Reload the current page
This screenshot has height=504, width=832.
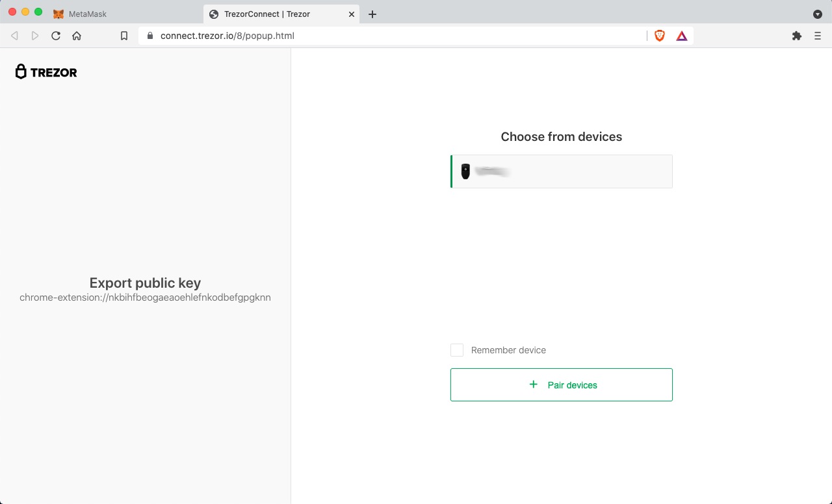coord(56,36)
